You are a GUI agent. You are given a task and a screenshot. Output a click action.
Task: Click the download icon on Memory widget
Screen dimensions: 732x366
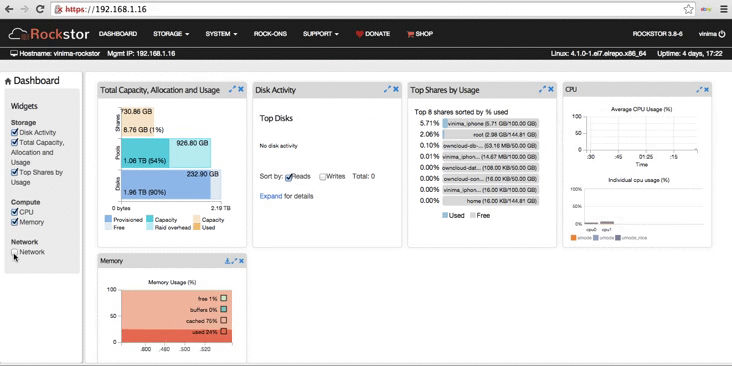[x=227, y=261]
